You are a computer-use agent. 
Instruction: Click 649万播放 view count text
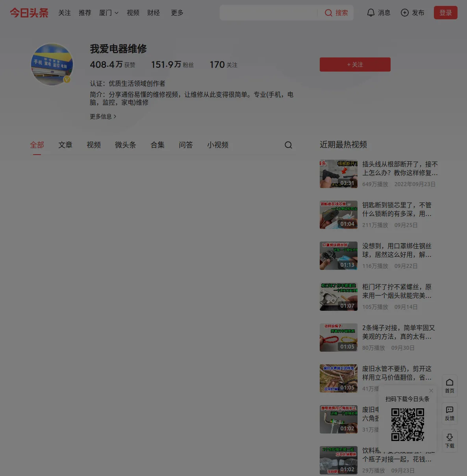point(375,184)
